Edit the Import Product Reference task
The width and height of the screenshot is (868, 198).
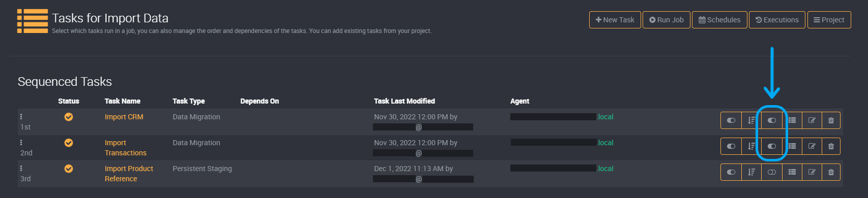pos(812,172)
